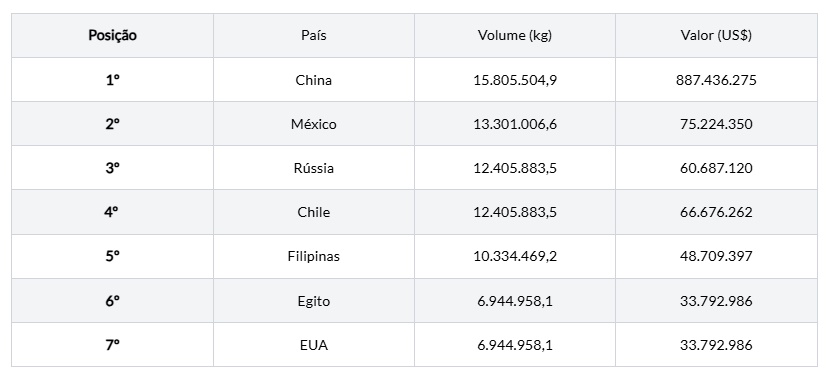Click the value 60.687.120 cell
Screen dimensions: 834x384
[716, 169]
